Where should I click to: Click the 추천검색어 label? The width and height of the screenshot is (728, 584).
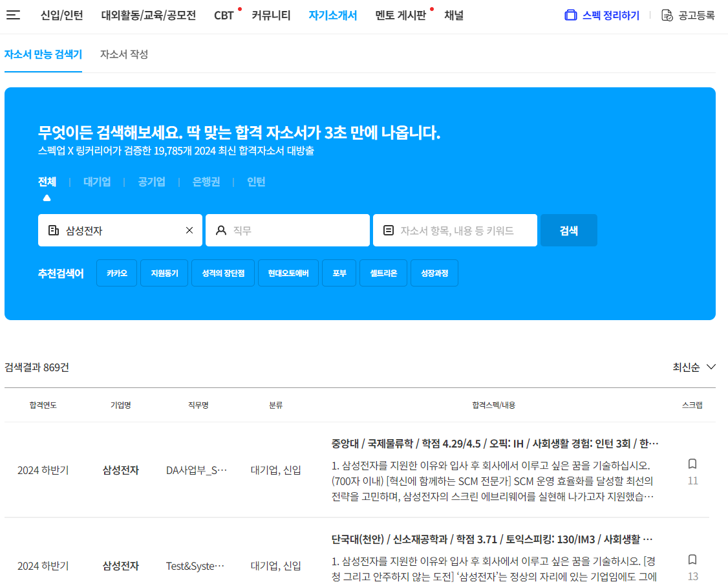pyautogui.click(x=61, y=273)
